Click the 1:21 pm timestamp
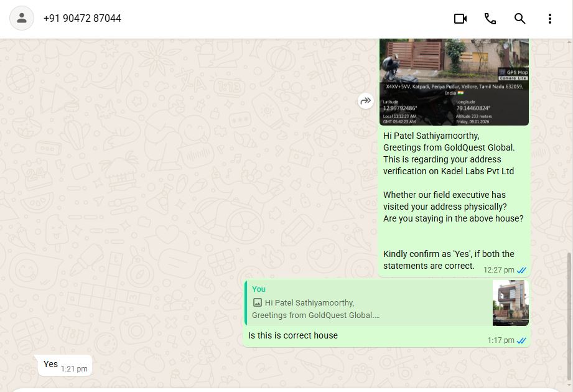 (74, 369)
